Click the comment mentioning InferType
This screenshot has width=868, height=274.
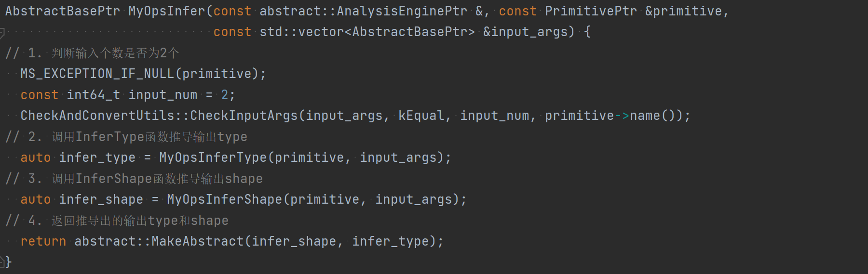(x=126, y=137)
